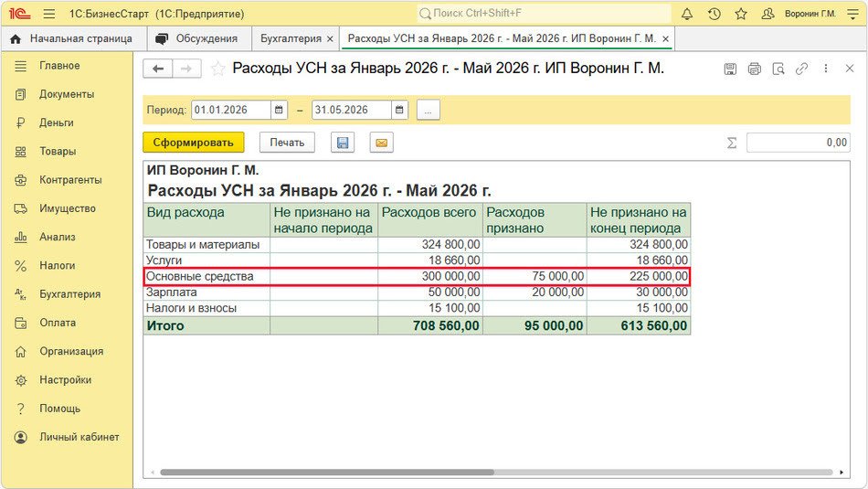Click the Бухгалтерия sidebar icon
The height and width of the screenshot is (489, 868).
(x=20, y=294)
